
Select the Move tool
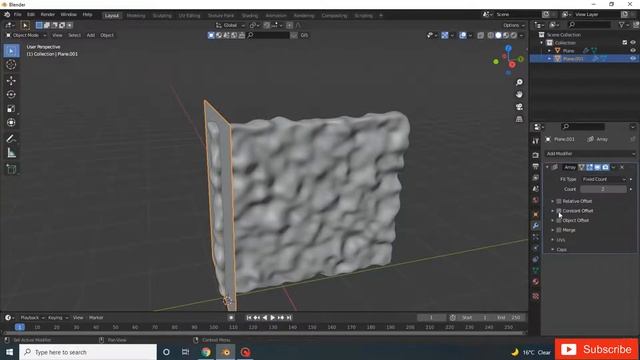coord(11,80)
